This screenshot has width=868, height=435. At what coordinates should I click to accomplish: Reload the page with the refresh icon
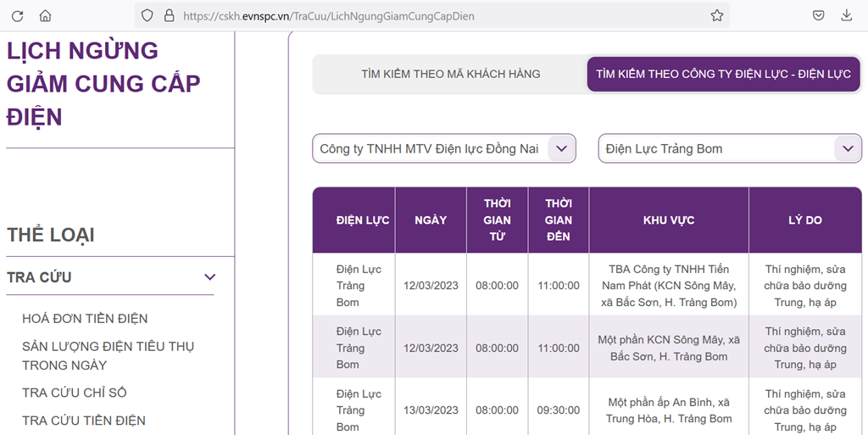[x=17, y=15]
